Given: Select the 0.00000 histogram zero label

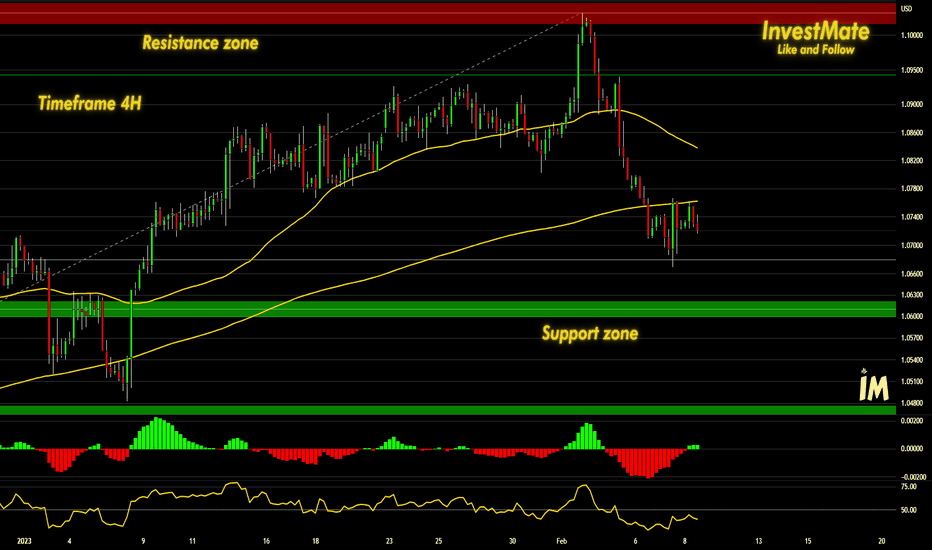Looking at the screenshot, I should 912,449.
